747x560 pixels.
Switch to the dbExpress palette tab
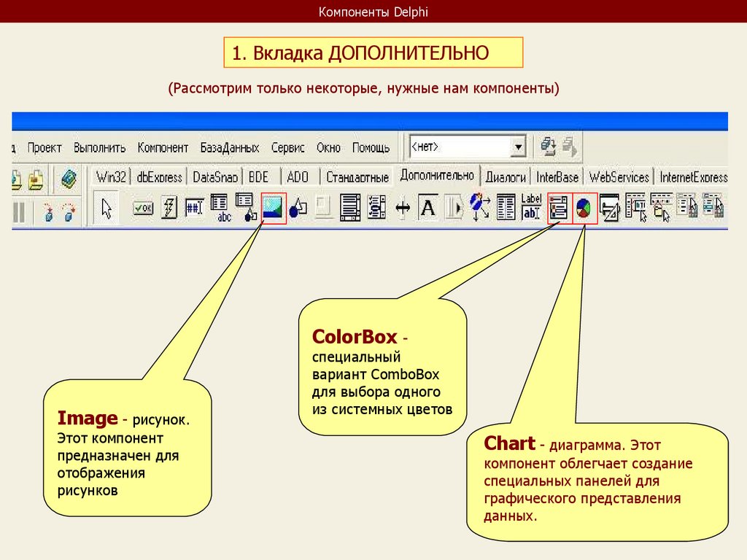click(x=160, y=177)
